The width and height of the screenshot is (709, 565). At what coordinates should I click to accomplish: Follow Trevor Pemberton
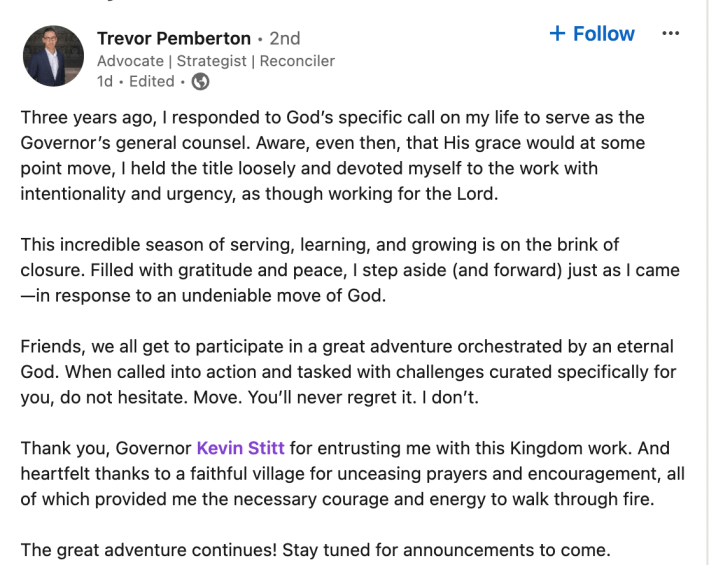592,34
